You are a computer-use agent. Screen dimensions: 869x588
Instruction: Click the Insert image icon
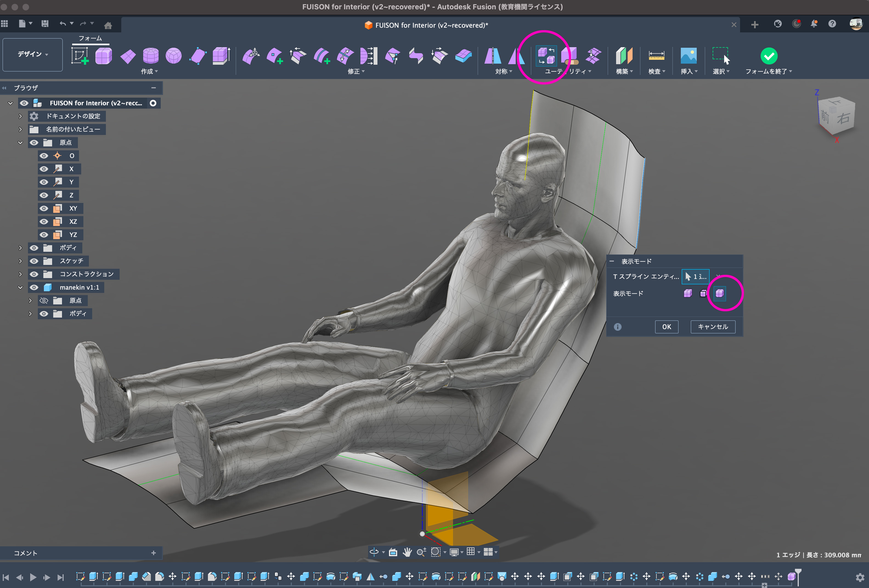click(x=689, y=56)
